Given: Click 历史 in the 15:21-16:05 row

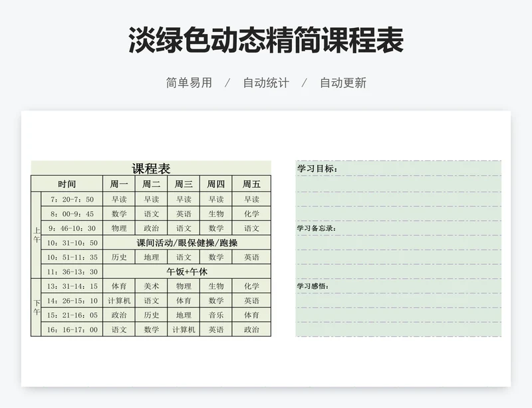Looking at the screenshot, I should pyautogui.click(x=152, y=315).
